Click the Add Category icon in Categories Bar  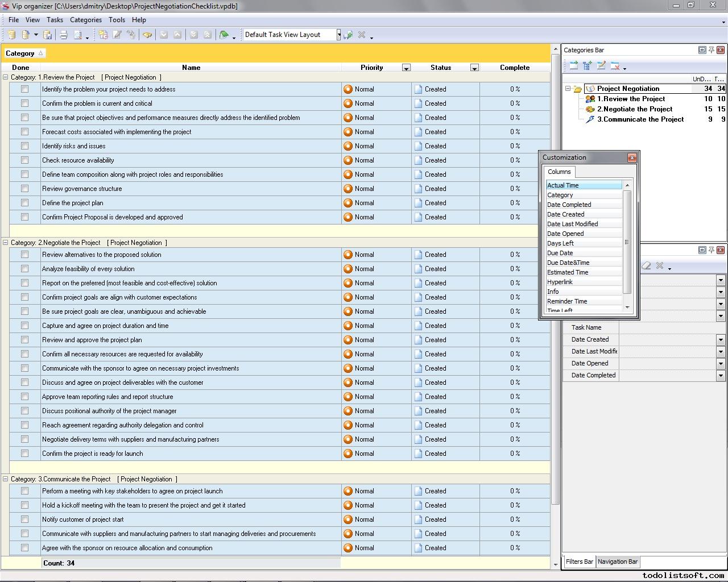click(x=574, y=66)
